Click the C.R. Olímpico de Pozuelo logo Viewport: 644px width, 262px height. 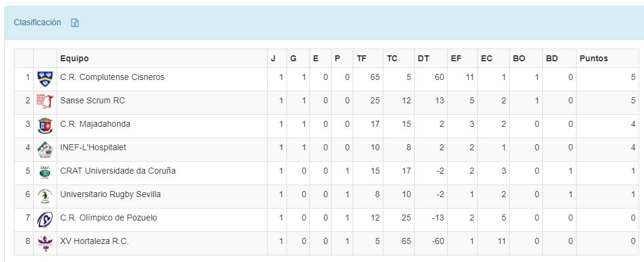point(45,219)
